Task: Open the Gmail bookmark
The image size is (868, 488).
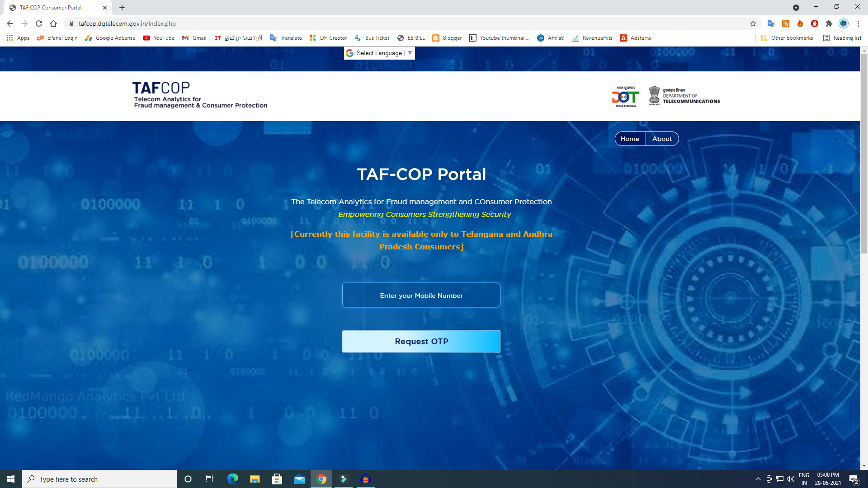Action: 194,38
